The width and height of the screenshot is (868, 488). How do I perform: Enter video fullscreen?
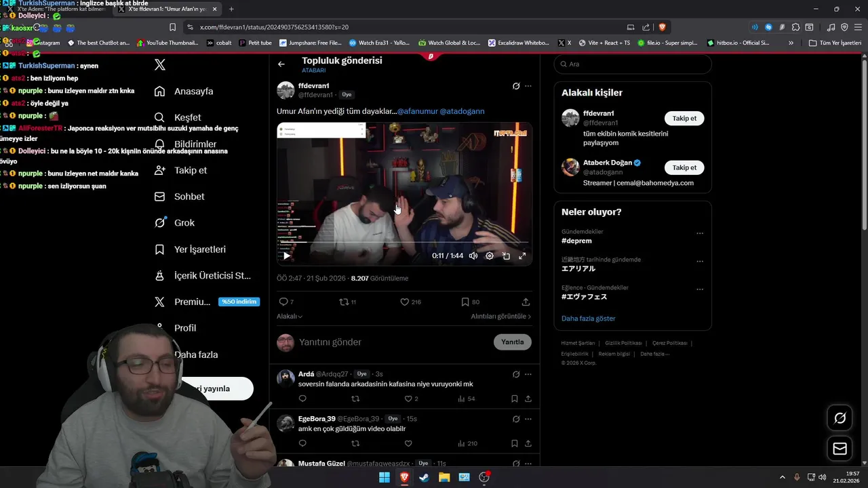pos(522,256)
